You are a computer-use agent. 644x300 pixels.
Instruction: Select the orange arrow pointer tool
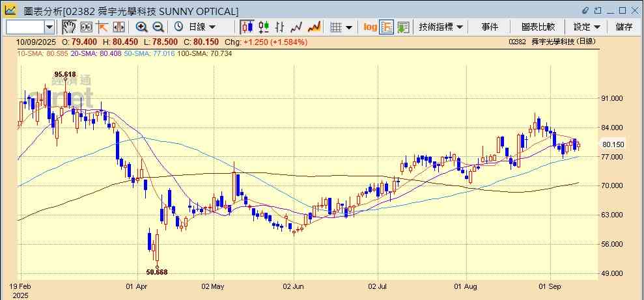(x=102, y=27)
